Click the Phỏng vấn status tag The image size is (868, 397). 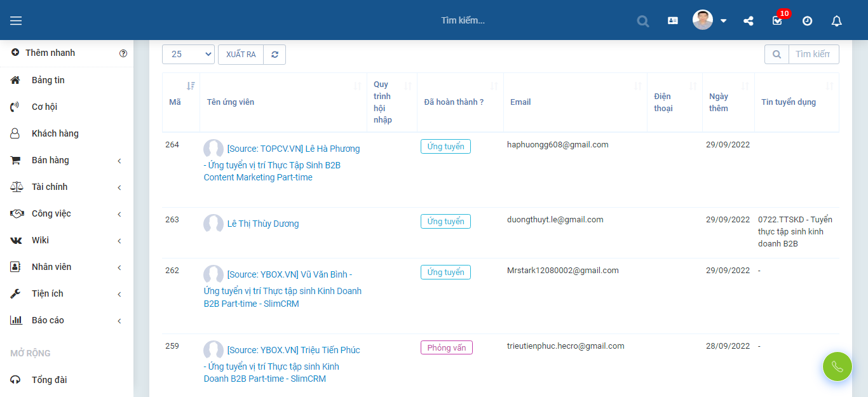coord(447,348)
